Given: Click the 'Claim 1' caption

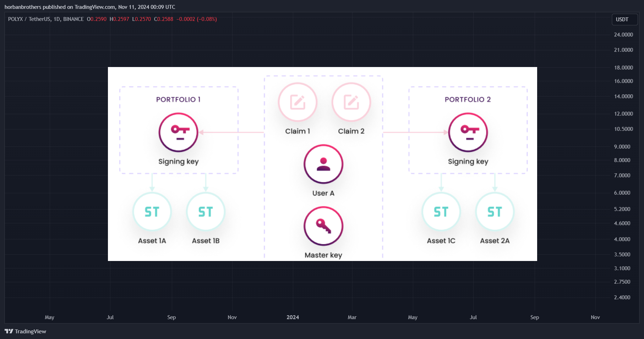Looking at the screenshot, I should point(298,131).
